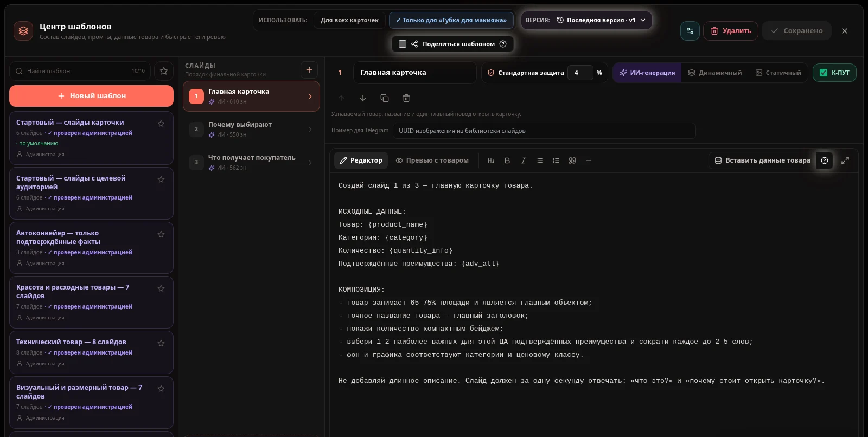Screen dimensions: 868x437
Task: Click the Новый шаблон button
Action: point(92,96)
